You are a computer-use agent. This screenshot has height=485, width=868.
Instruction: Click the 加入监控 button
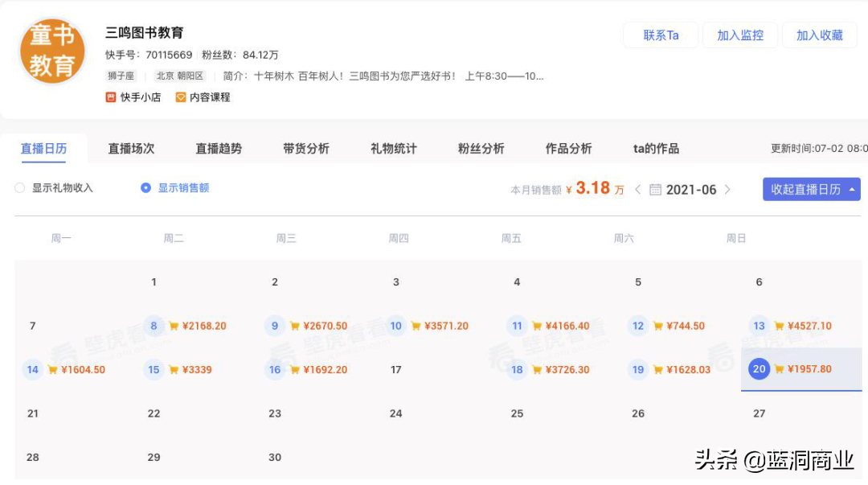click(739, 35)
